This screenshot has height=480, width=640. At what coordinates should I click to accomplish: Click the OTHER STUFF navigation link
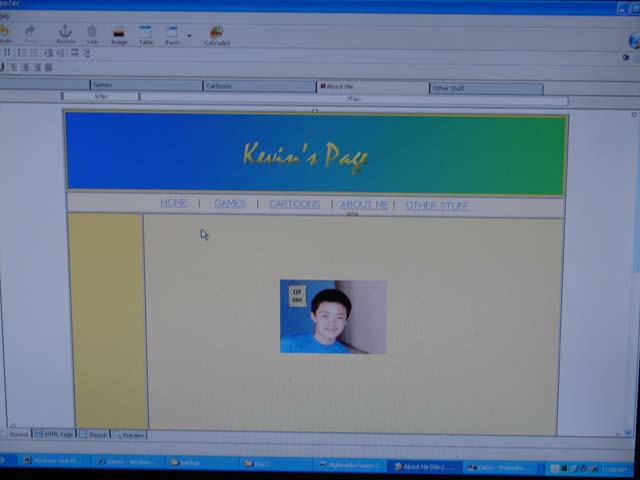click(x=436, y=205)
